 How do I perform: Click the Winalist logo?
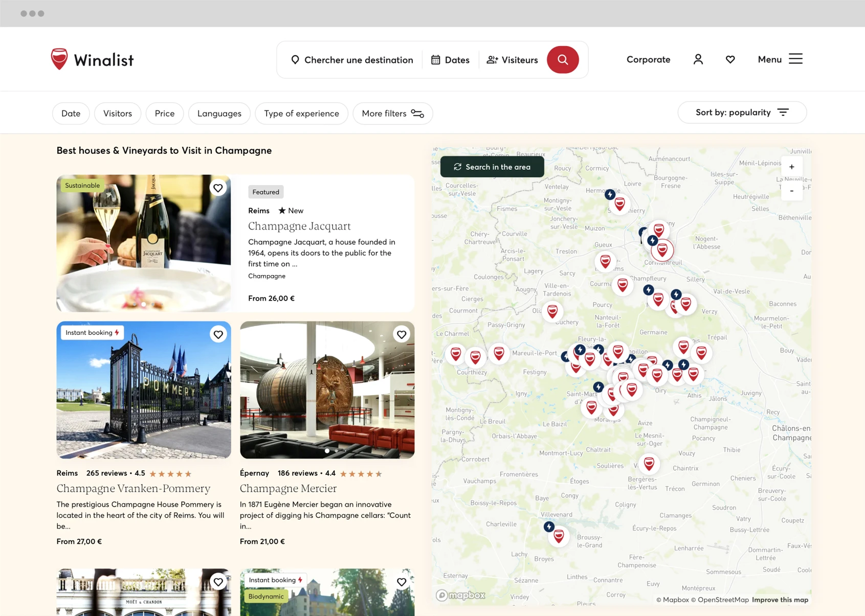92,60
